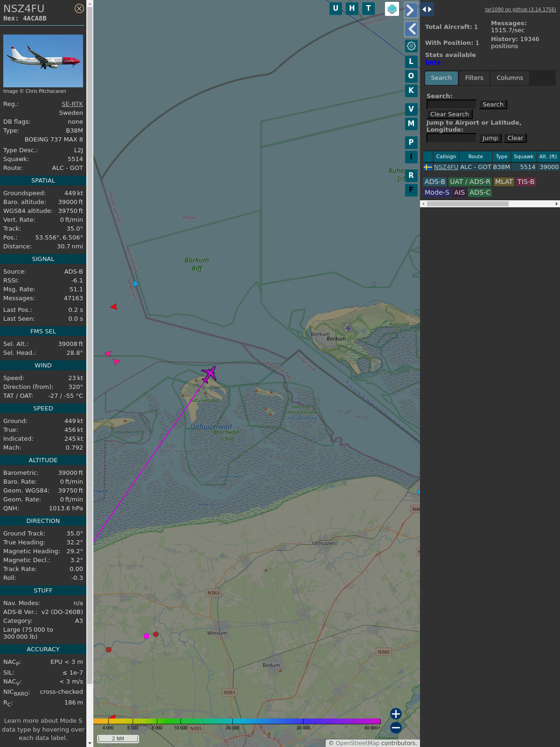Toggle sidebar width arrows button
560x747 pixels.
pyautogui.click(x=427, y=9)
